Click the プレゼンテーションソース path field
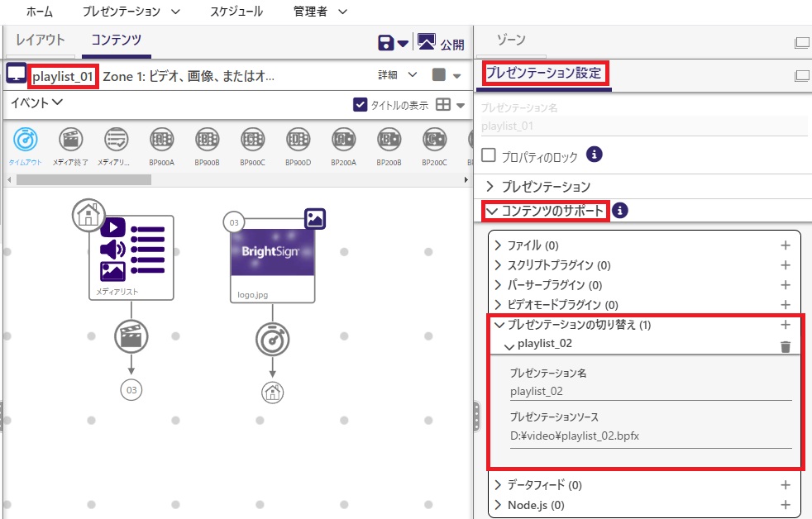Image resolution: width=812 pixels, height=519 pixels. coord(650,436)
